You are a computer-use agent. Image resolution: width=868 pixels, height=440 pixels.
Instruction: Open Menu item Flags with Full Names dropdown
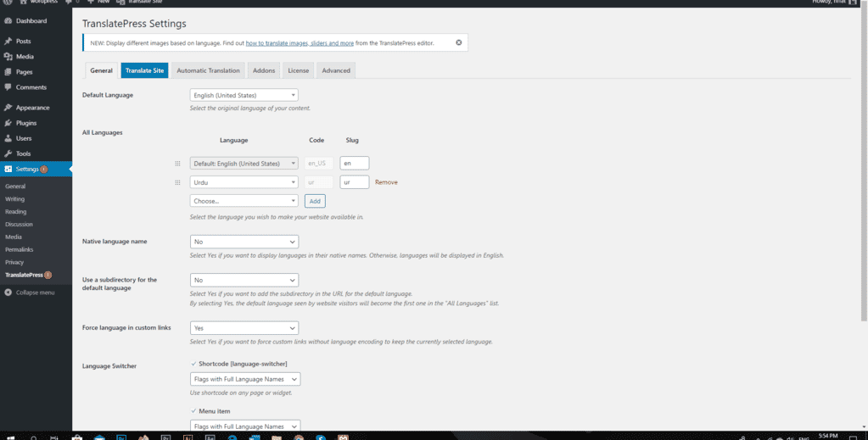click(x=245, y=426)
